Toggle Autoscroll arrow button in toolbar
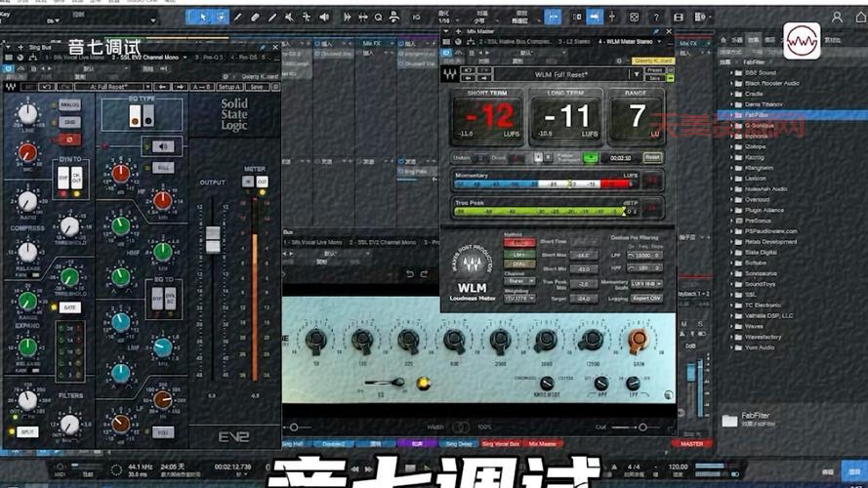The image size is (868, 488). (x=594, y=18)
